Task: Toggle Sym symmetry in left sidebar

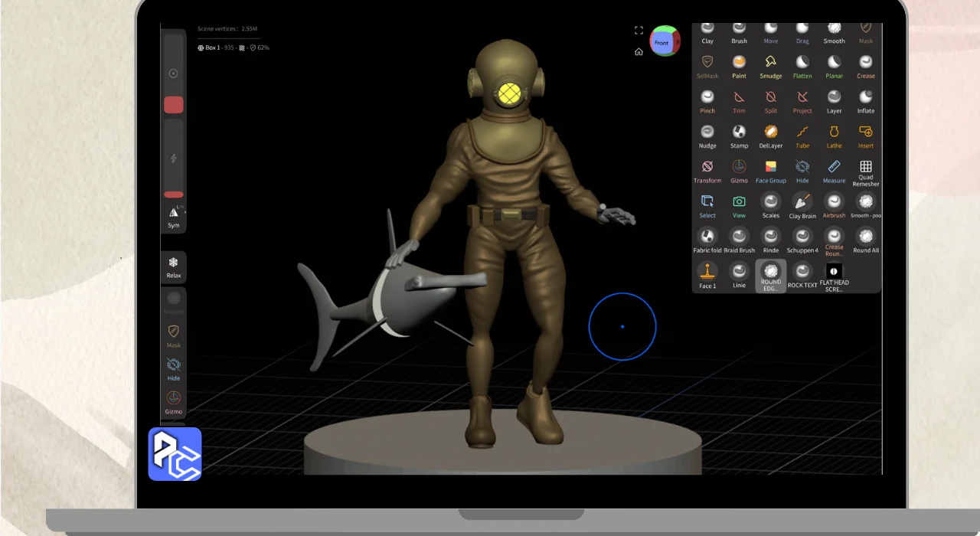Action: pyautogui.click(x=174, y=215)
